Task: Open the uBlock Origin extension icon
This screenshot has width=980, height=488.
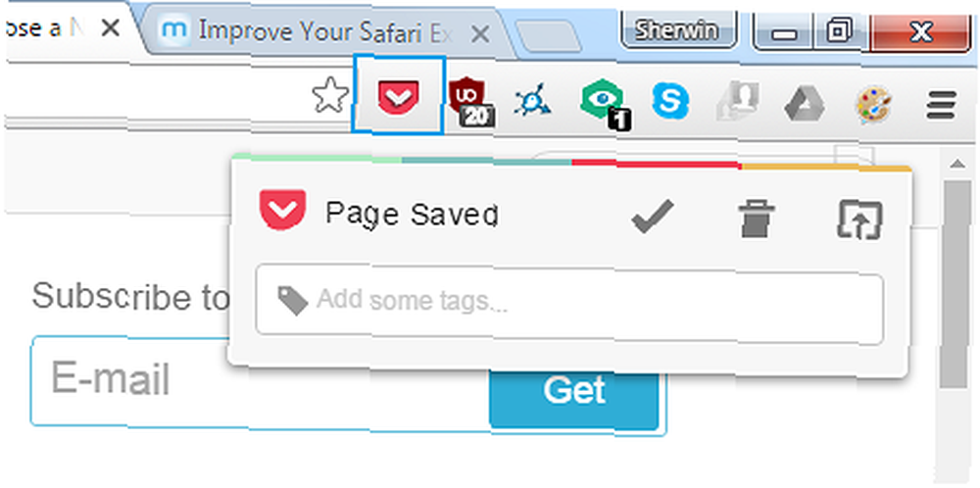Action: (x=470, y=101)
